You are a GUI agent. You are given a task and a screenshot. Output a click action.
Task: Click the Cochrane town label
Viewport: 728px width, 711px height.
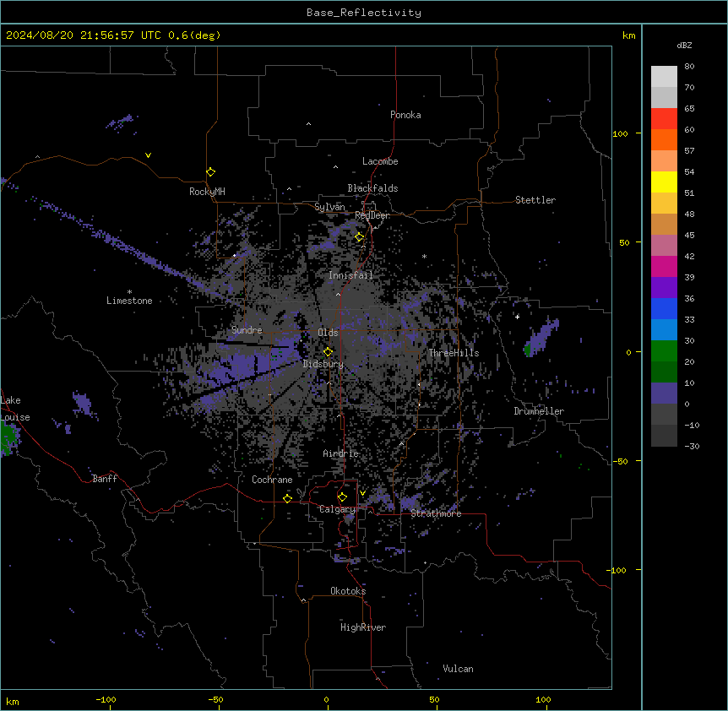coord(272,480)
